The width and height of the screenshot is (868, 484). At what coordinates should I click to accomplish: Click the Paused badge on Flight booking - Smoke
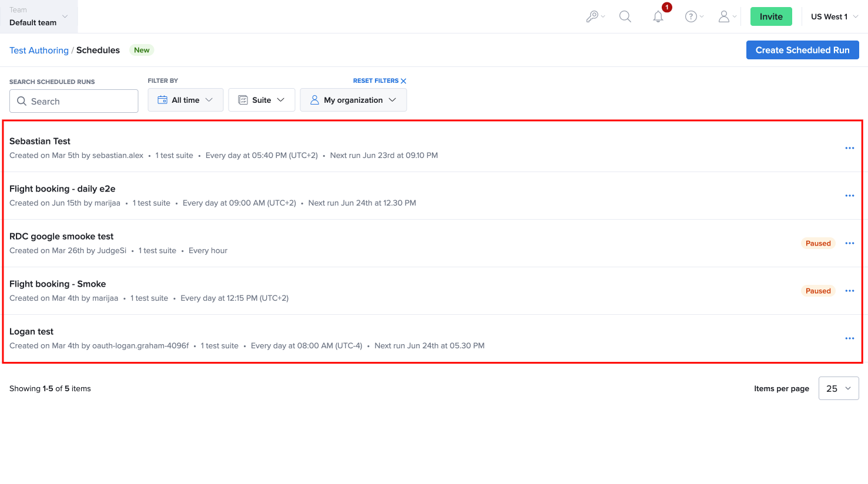(x=818, y=291)
